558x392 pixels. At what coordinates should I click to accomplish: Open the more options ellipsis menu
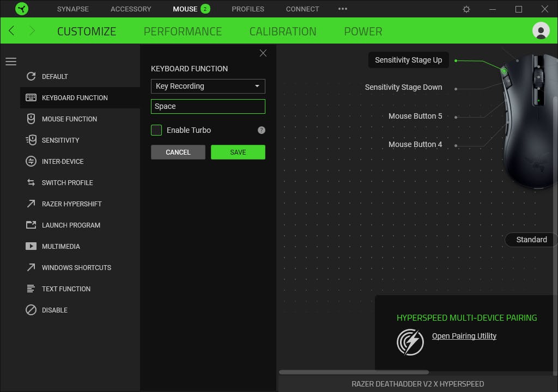tap(342, 9)
